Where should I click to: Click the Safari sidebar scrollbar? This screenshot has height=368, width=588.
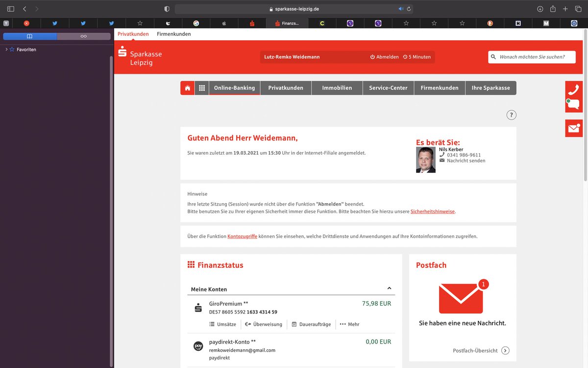pyautogui.click(x=112, y=211)
